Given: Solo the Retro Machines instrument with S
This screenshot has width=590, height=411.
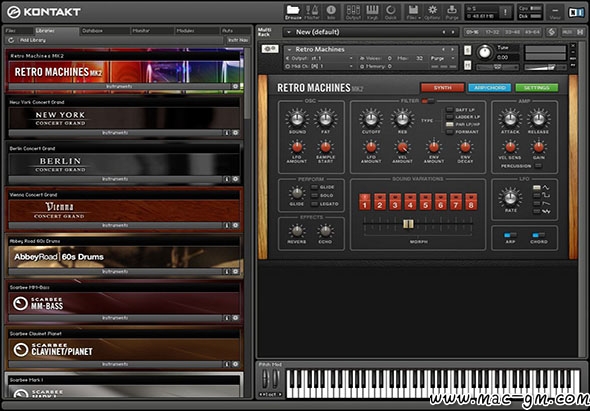Looking at the screenshot, I should click(468, 50).
